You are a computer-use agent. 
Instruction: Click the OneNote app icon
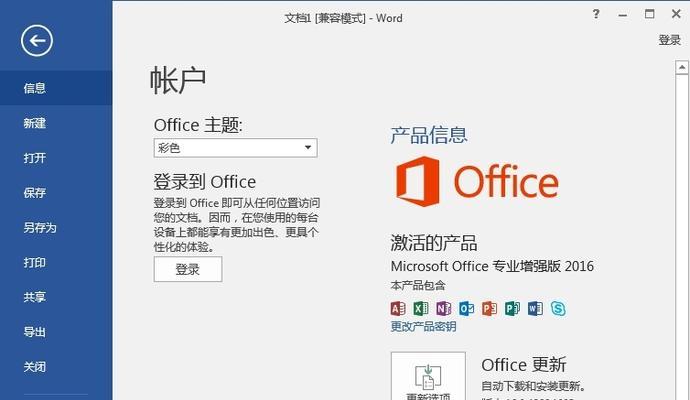point(444,308)
